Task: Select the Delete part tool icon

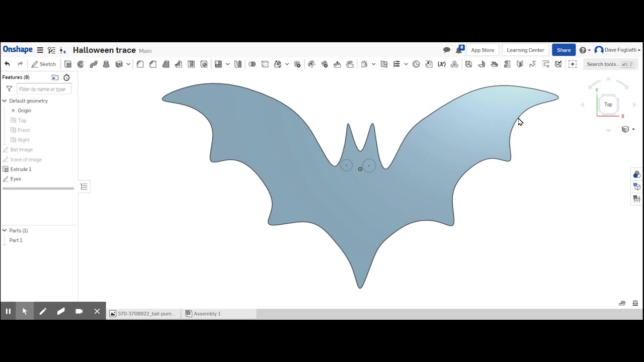Action: [x=297, y=64]
